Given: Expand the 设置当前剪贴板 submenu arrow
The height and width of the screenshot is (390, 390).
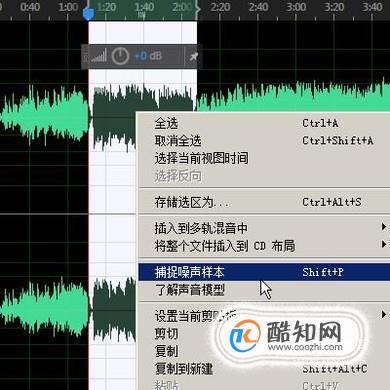Looking at the screenshot, I should (384, 314).
